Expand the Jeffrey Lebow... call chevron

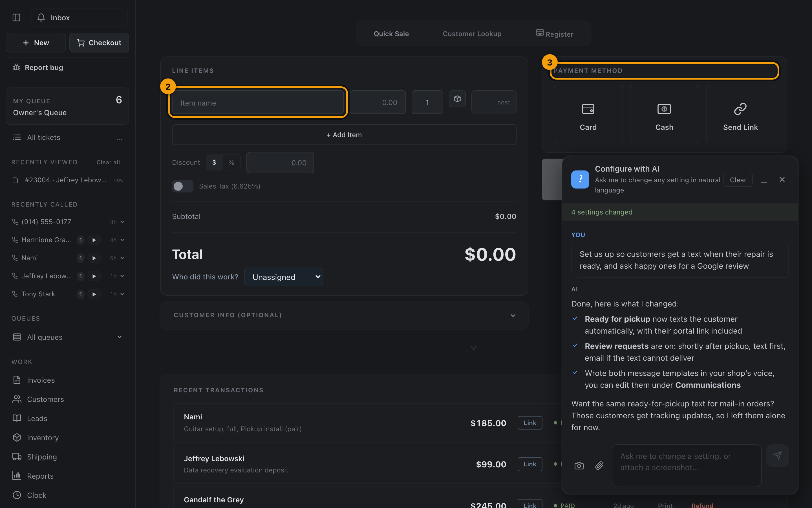point(122,276)
